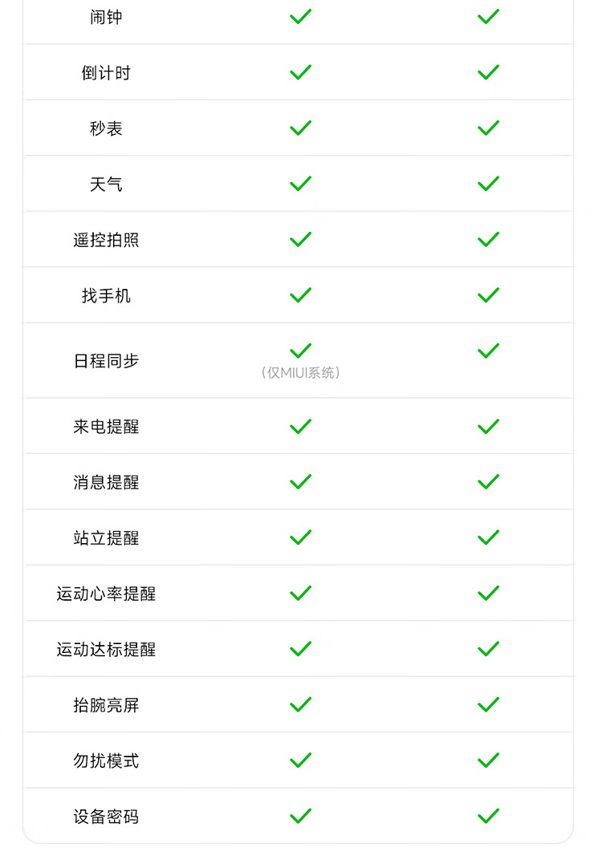Click first-column checkmark for 遥控拍照
Image resolution: width=602 pixels, height=868 pixels.
click(x=301, y=240)
